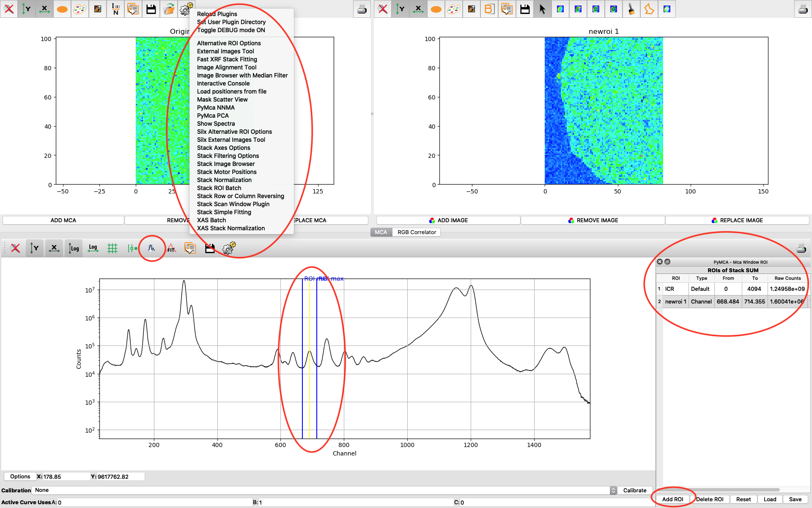Open Fast XRF Stack Fitting
812x508 pixels.
click(227, 59)
